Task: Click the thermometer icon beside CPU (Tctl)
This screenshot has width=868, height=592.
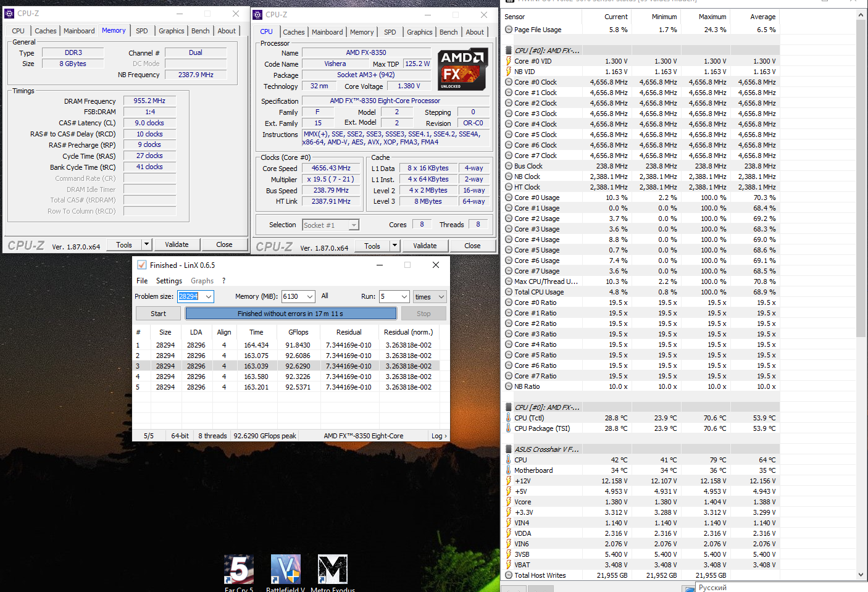Action: pos(509,418)
